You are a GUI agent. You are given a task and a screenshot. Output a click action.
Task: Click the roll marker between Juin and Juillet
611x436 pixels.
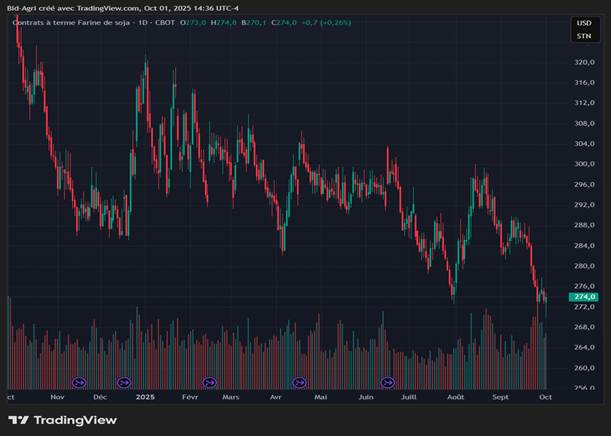(387, 382)
